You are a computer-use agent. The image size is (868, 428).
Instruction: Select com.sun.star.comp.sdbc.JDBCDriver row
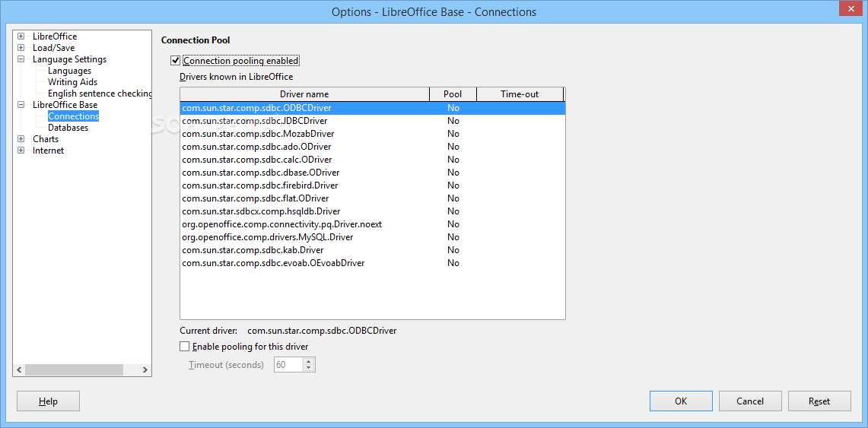(373, 121)
